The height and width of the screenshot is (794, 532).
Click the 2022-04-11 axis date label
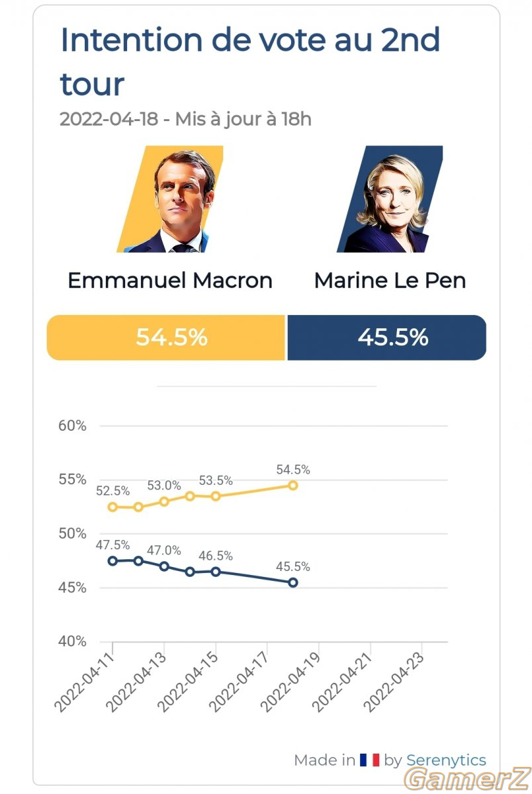[x=85, y=683]
